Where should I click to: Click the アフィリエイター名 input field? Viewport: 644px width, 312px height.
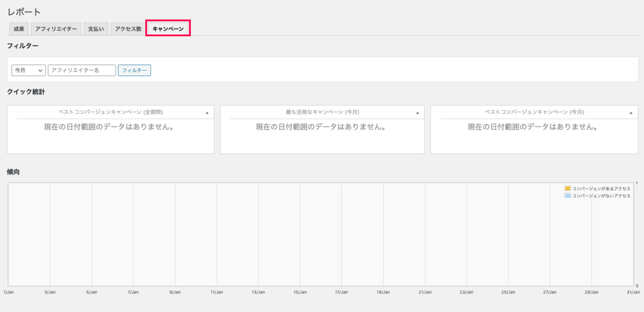tap(82, 70)
